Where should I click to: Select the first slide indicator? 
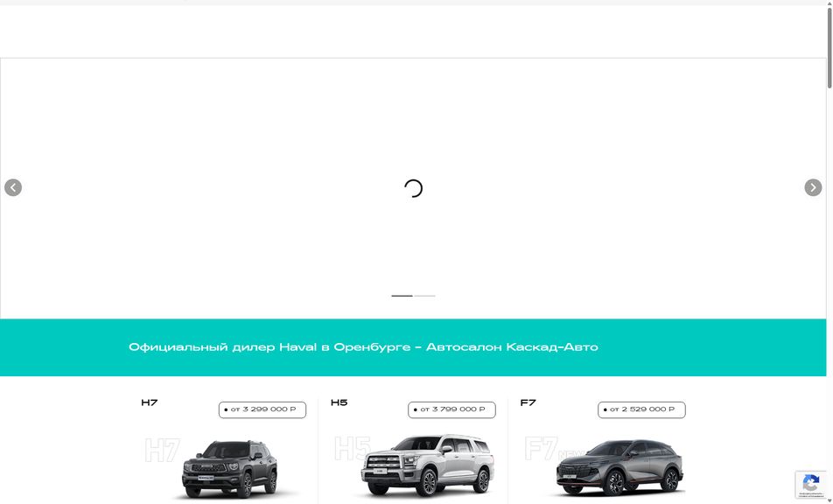coord(402,296)
